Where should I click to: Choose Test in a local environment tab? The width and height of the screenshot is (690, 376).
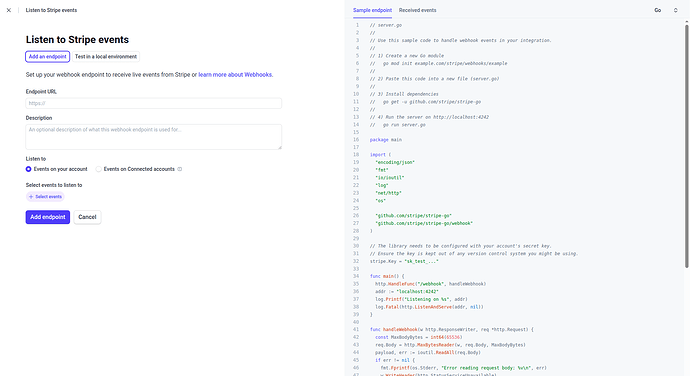coord(106,56)
